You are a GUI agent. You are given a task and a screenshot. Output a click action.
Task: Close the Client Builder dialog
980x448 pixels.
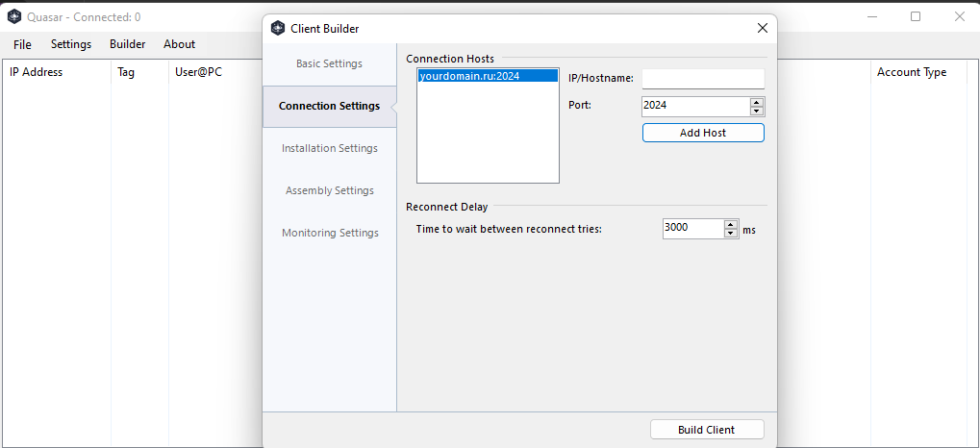762,28
